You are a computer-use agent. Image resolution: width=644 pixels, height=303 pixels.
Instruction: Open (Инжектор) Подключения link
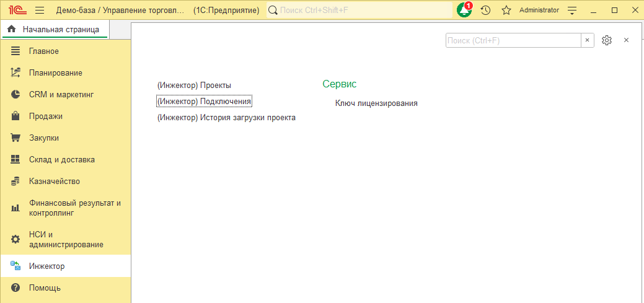(204, 101)
